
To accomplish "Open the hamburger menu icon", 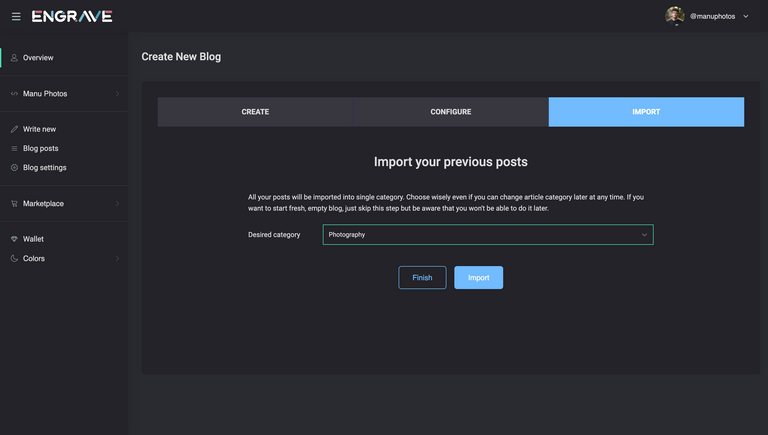I will pos(16,17).
